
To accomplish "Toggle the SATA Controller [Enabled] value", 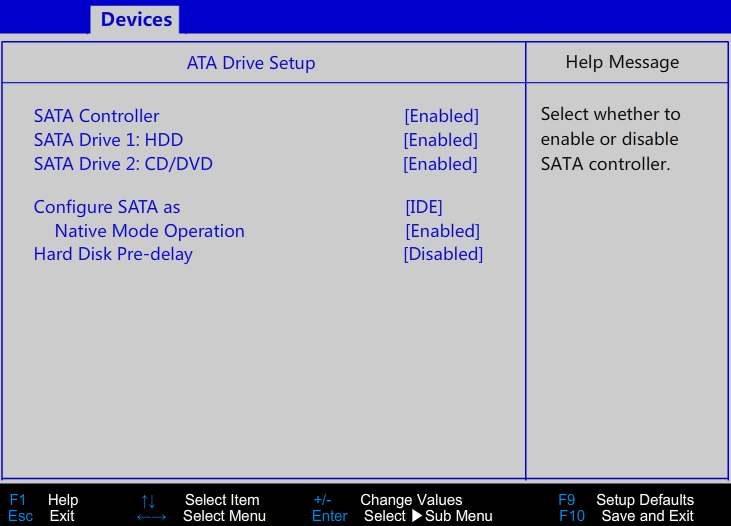I will (441, 116).
